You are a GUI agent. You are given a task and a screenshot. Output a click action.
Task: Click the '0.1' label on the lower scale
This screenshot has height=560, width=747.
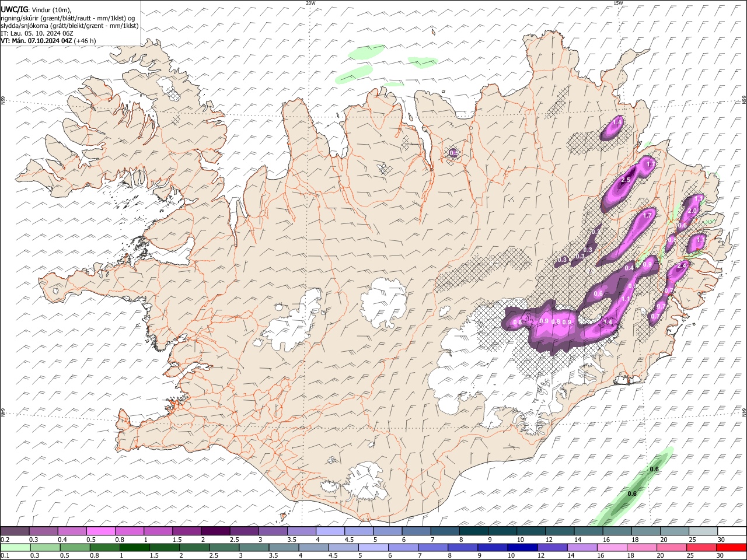[5, 556]
